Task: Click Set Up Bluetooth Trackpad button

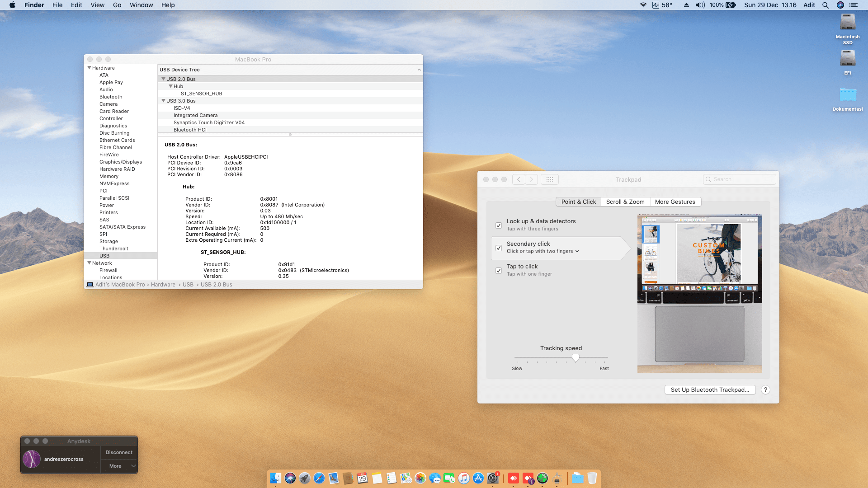Action: (710, 390)
